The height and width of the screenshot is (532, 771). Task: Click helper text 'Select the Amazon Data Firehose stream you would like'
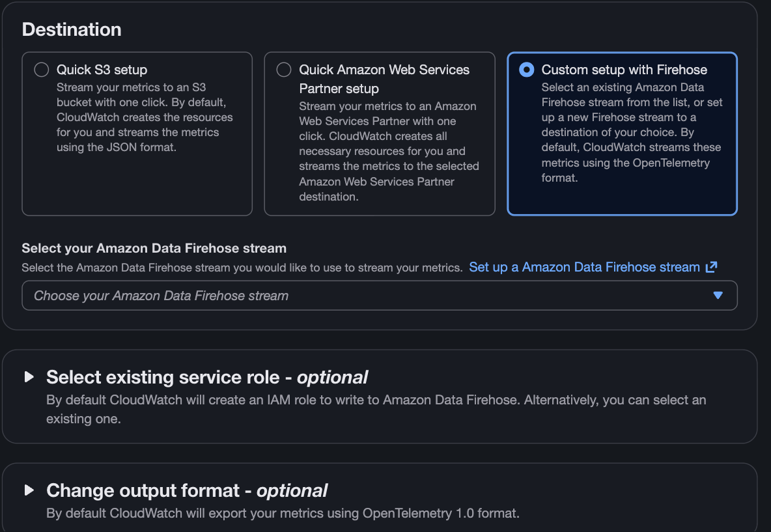[x=242, y=268]
